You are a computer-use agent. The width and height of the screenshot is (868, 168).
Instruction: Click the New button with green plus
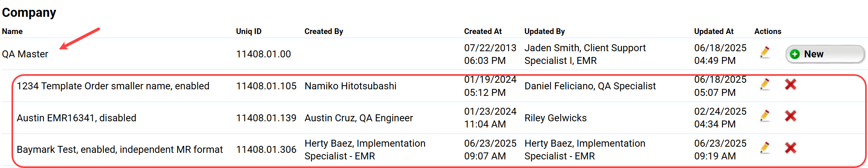click(x=825, y=54)
